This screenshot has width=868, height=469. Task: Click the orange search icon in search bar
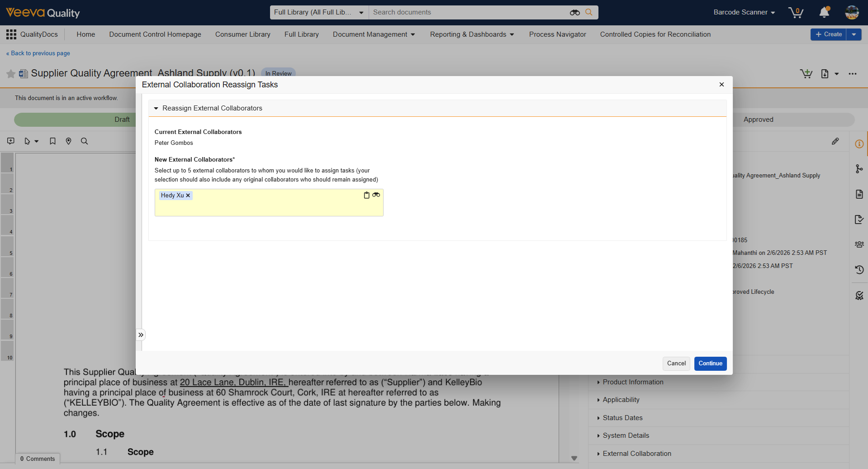point(589,12)
